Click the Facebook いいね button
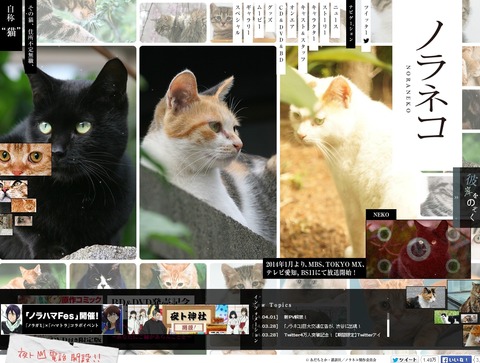This screenshot has height=363, width=480. pyautogui.click(x=456, y=360)
